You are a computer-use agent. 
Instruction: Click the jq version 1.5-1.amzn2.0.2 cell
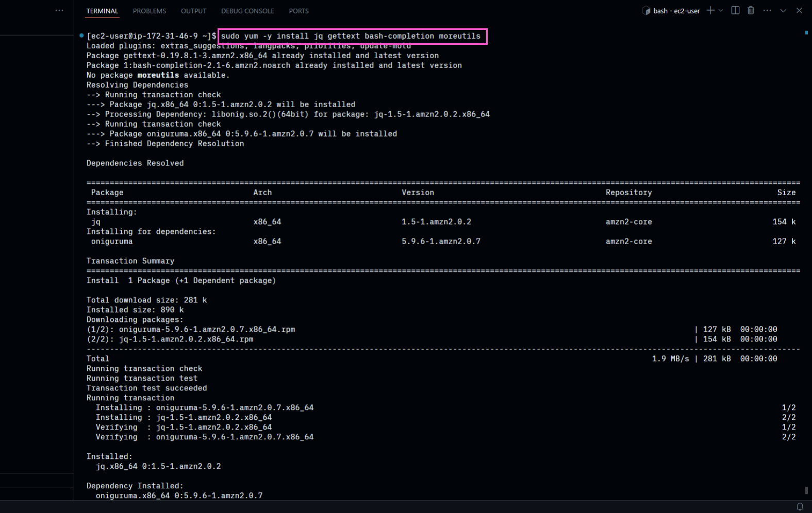(437, 222)
